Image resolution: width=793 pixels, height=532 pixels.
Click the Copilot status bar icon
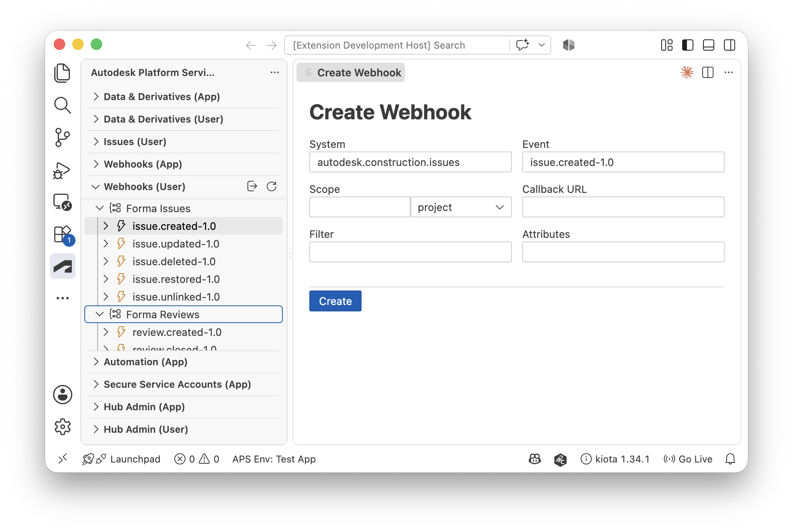pos(535,459)
